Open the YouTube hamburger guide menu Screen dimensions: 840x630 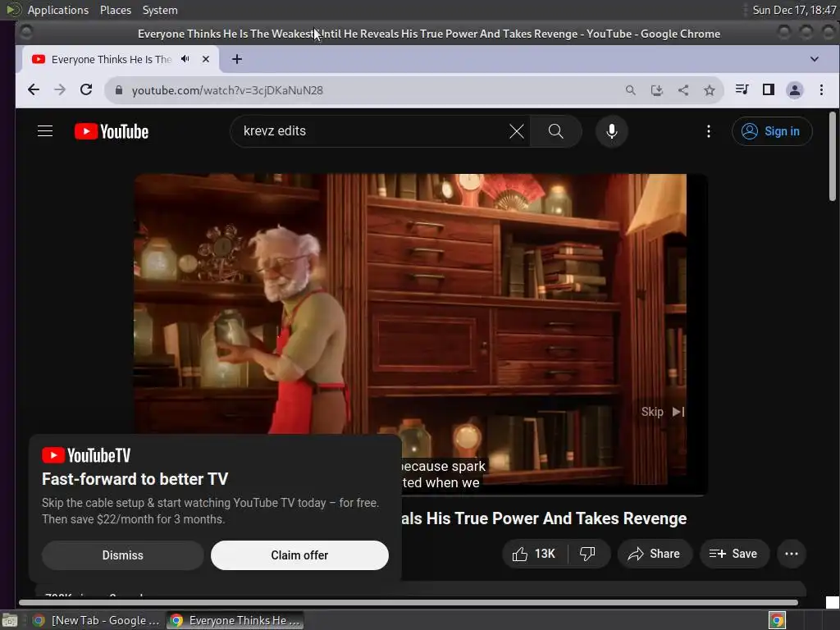[45, 131]
